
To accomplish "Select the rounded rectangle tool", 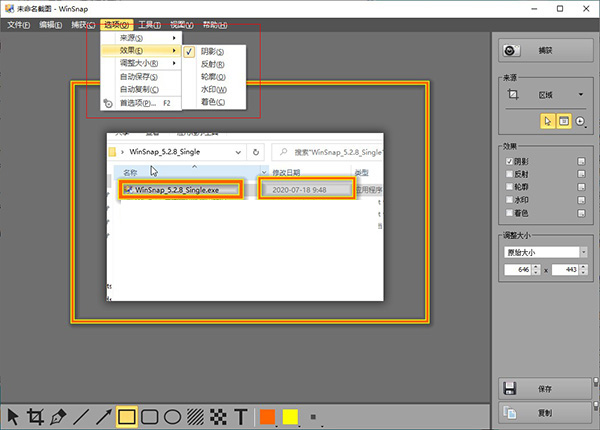I will pos(150,417).
